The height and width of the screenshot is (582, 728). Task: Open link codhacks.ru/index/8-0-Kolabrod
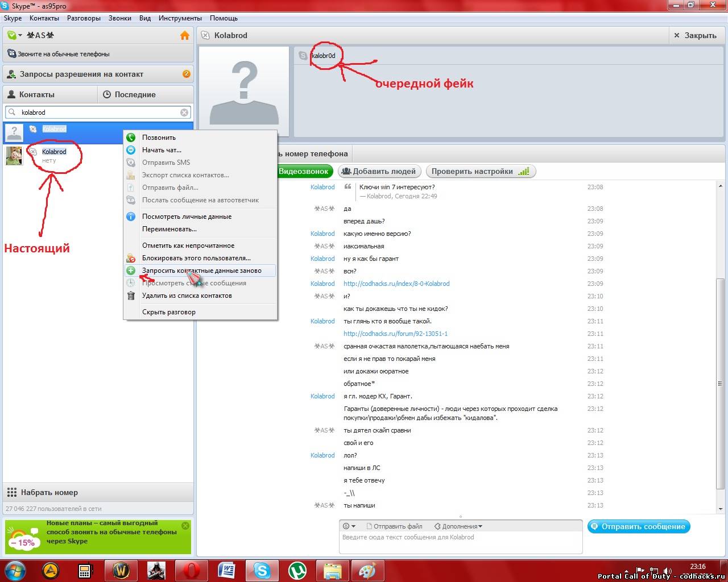396,284
